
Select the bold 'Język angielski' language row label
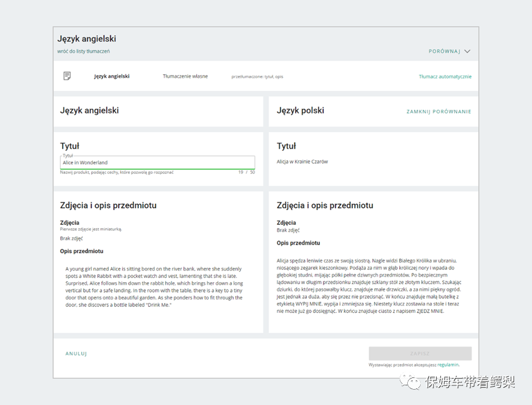pos(111,76)
